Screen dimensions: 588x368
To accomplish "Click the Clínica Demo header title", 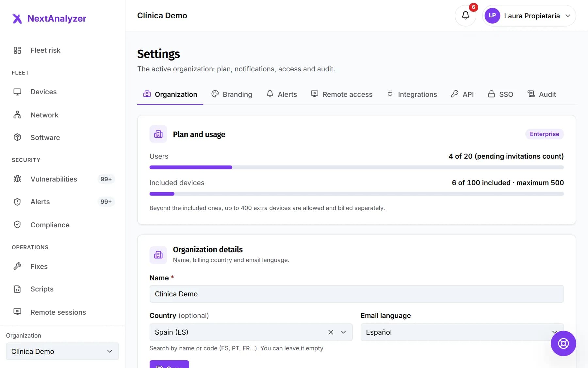I will tap(162, 16).
